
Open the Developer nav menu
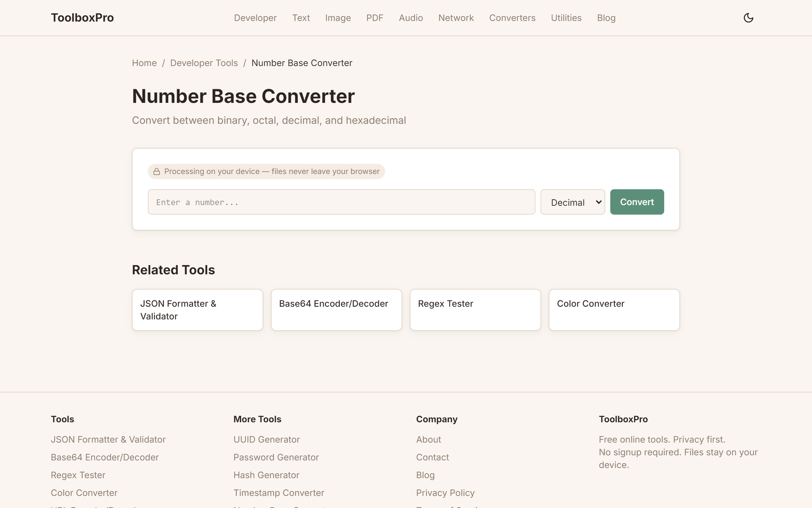[255, 18]
